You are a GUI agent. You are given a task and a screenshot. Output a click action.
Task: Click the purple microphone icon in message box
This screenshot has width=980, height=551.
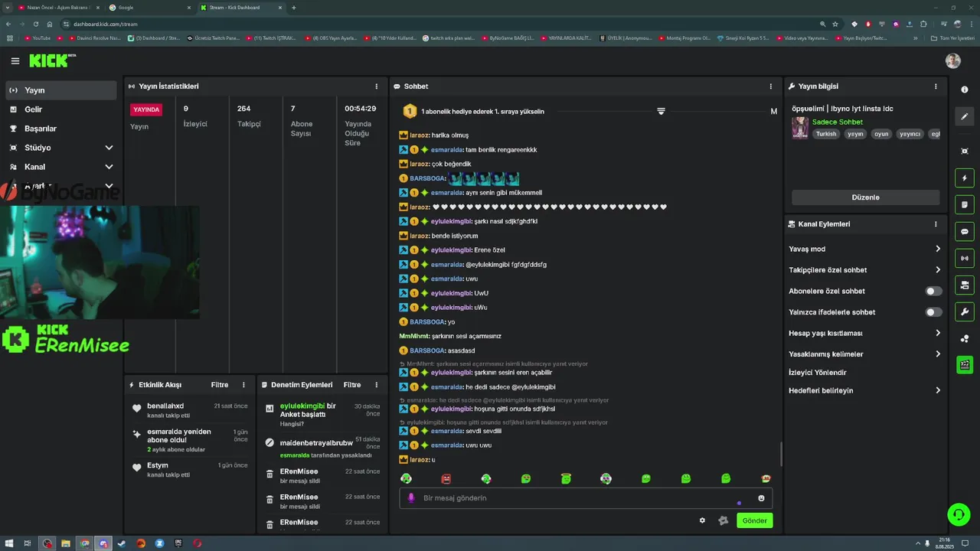coord(411,498)
